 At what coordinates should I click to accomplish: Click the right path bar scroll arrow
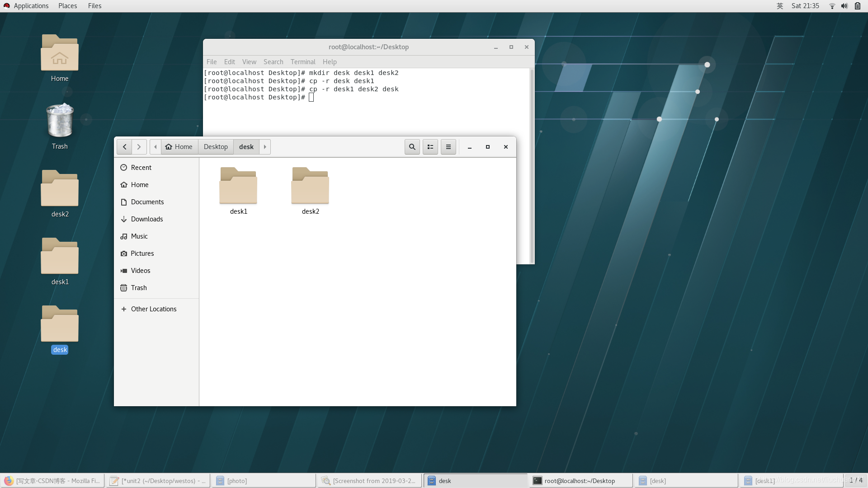[x=265, y=147]
